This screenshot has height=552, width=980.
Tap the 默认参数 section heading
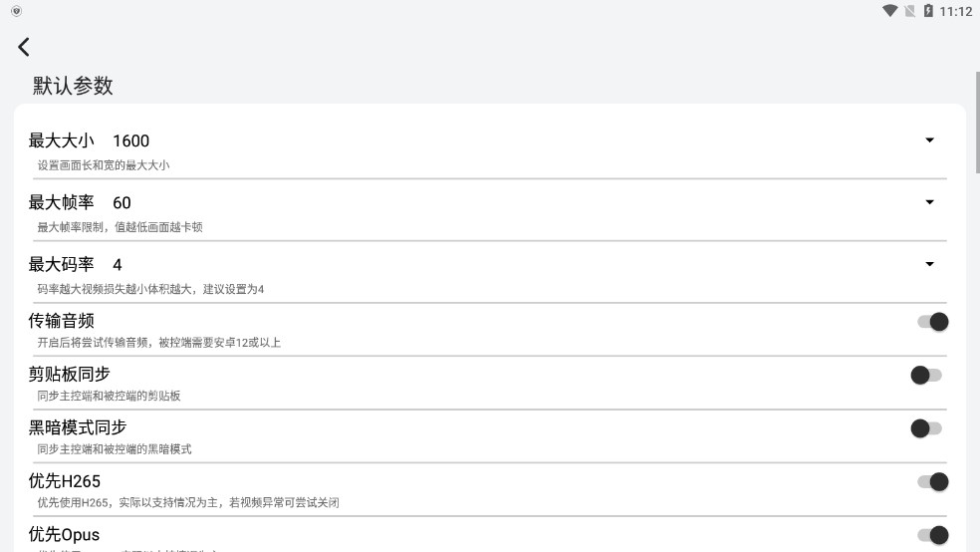(x=73, y=86)
